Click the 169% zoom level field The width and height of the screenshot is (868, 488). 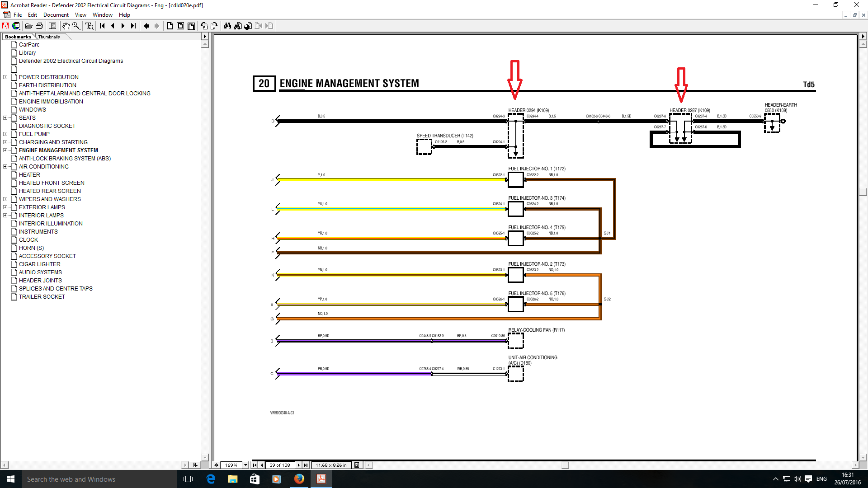point(231,465)
